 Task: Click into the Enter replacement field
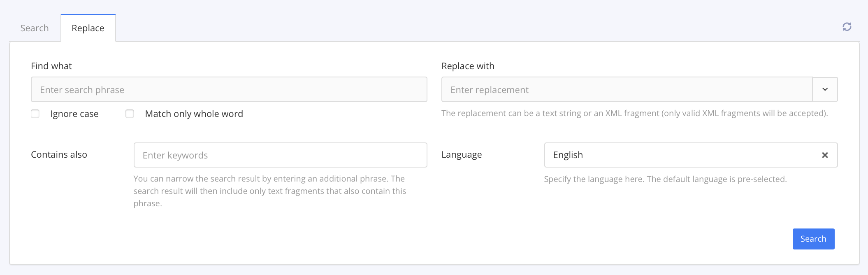(627, 89)
